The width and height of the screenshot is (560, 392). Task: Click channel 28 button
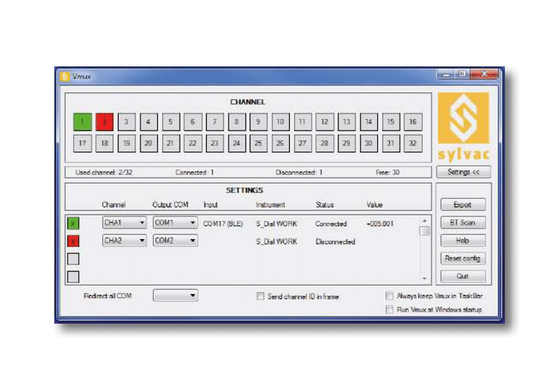click(x=325, y=143)
